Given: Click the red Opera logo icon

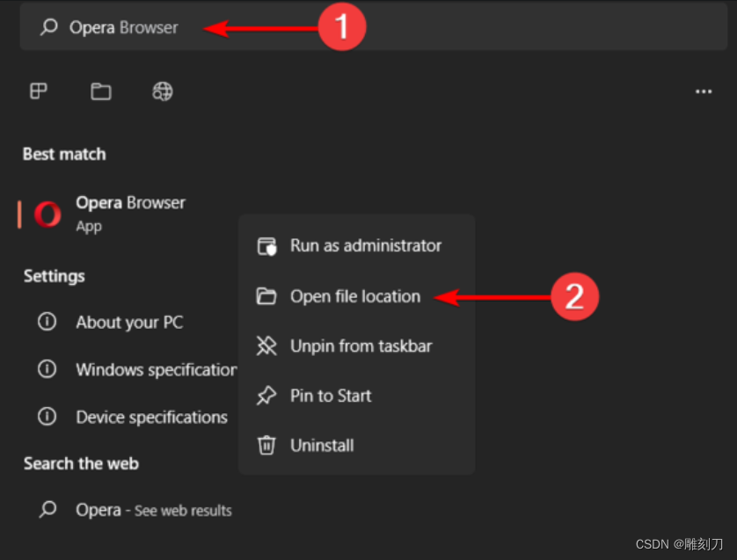Looking at the screenshot, I should pos(47,215).
